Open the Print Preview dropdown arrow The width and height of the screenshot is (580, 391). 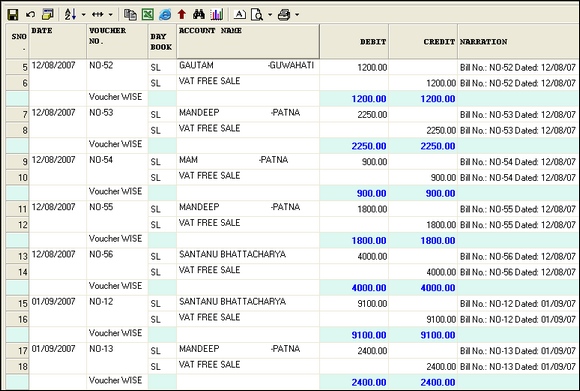[270, 15]
